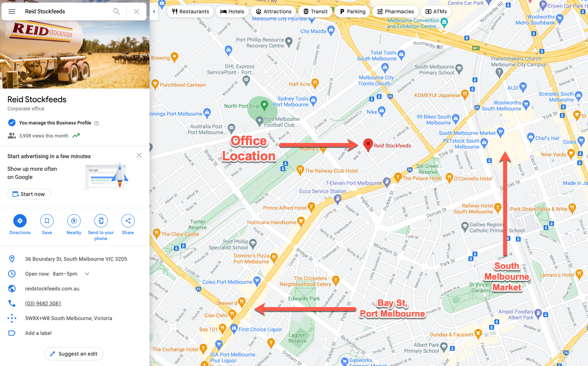This screenshot has width=588, height=366.
Task: Send this place to your phone
Action: [101, 227]
